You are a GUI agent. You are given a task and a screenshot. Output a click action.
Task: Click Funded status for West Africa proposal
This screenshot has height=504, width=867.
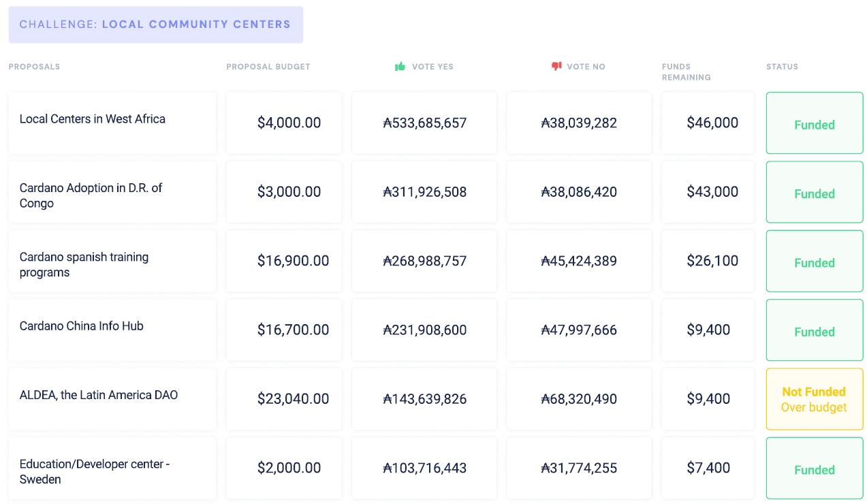click(814, 125)
